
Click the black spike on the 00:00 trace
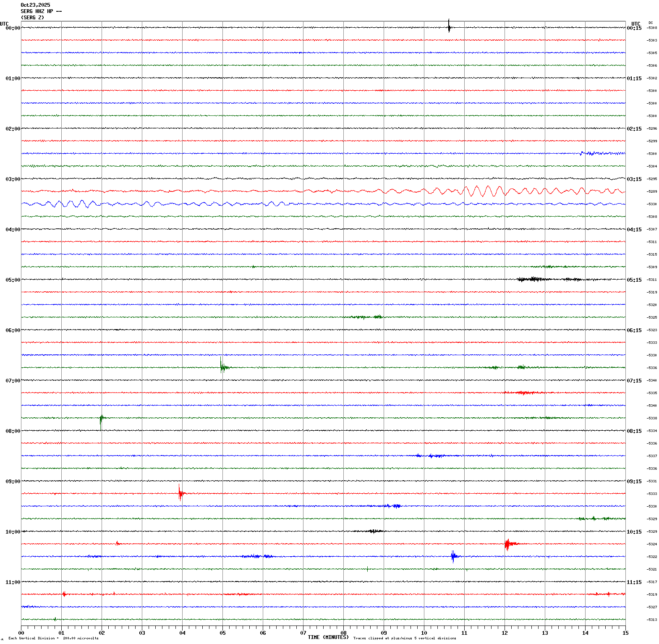coord(449,26)
